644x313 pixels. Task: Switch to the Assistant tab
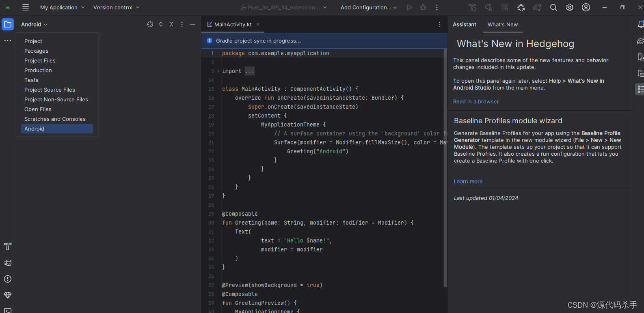pos(465,24)
